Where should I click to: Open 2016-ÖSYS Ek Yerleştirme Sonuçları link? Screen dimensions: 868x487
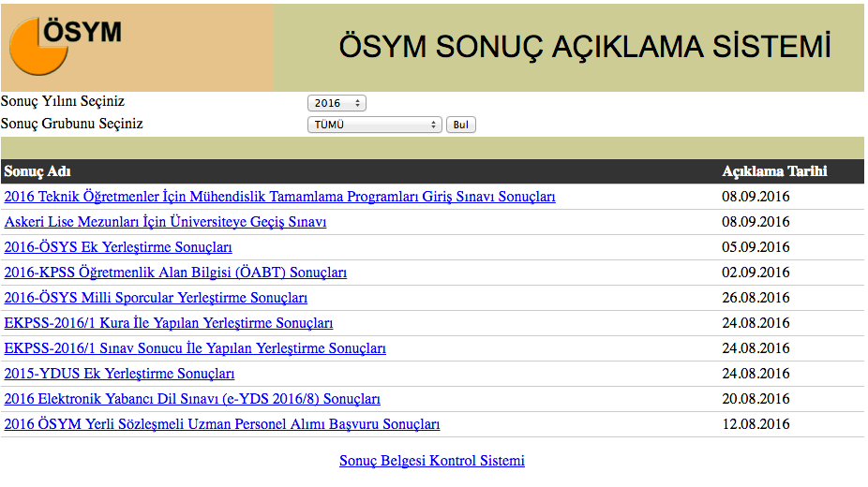pyautogui.click(x=118, y=247)
